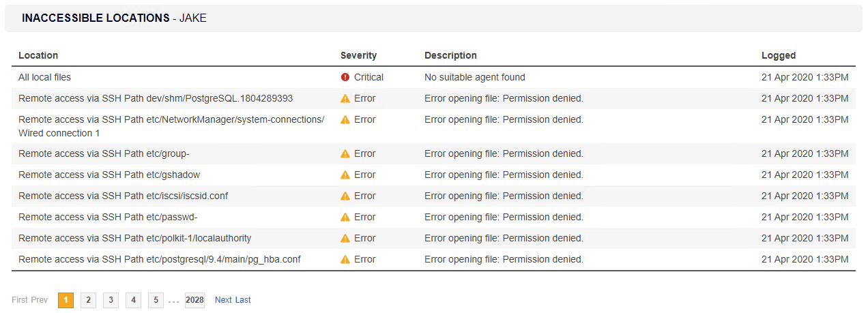
Task: Click warning icon in etc/group- row
Action: tap(345, 154)
